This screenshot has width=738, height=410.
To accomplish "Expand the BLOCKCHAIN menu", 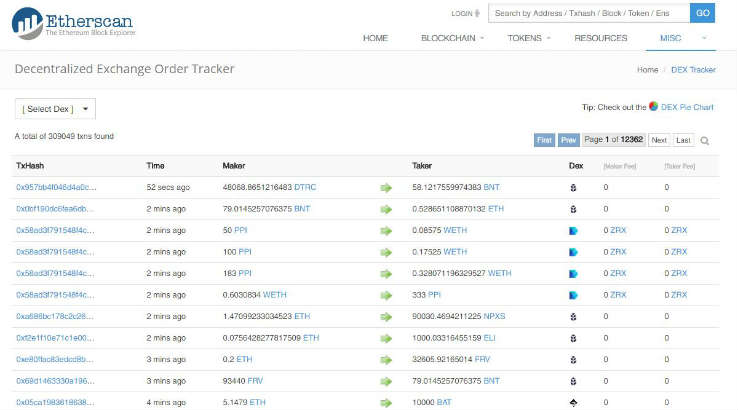I will click(x=452, y=38).
